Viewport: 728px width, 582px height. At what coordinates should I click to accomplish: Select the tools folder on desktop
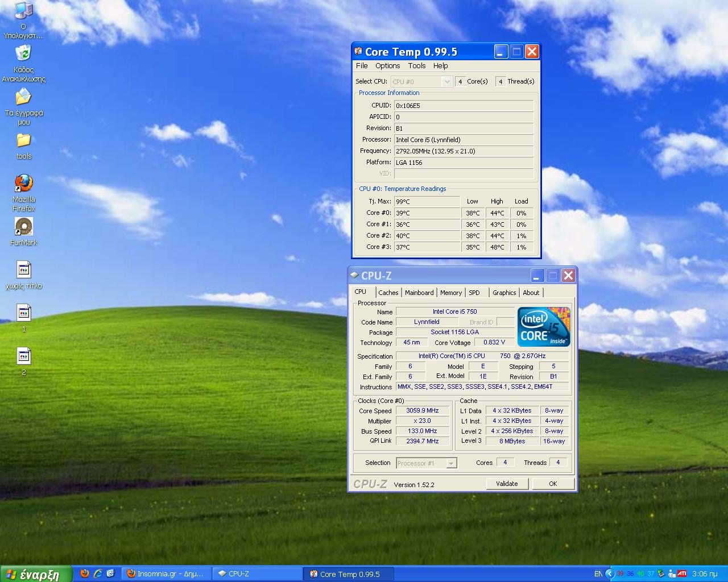[x=23, y=140]
